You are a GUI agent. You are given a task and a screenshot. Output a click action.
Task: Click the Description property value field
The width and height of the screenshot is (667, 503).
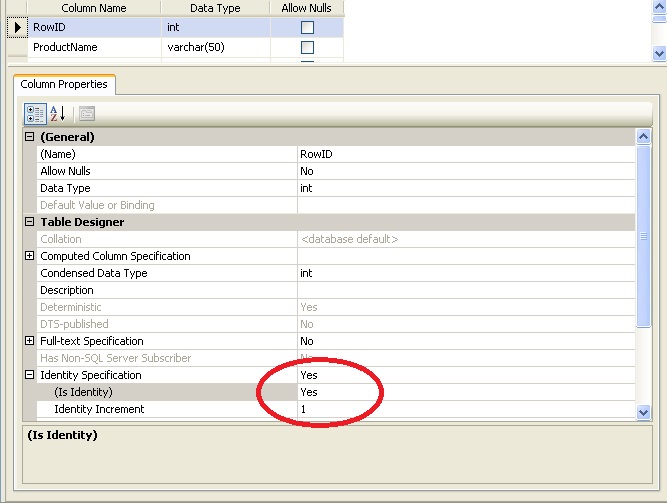(x=466, y=290)
